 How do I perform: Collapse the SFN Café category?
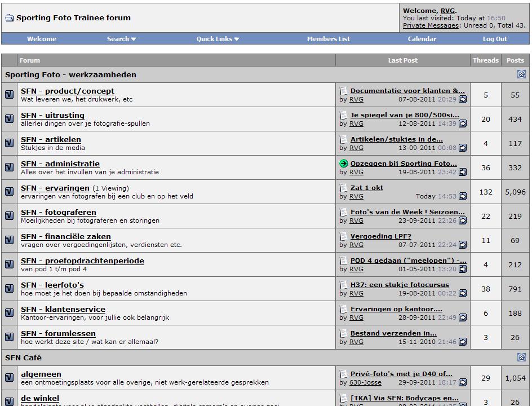coord(521,358)
